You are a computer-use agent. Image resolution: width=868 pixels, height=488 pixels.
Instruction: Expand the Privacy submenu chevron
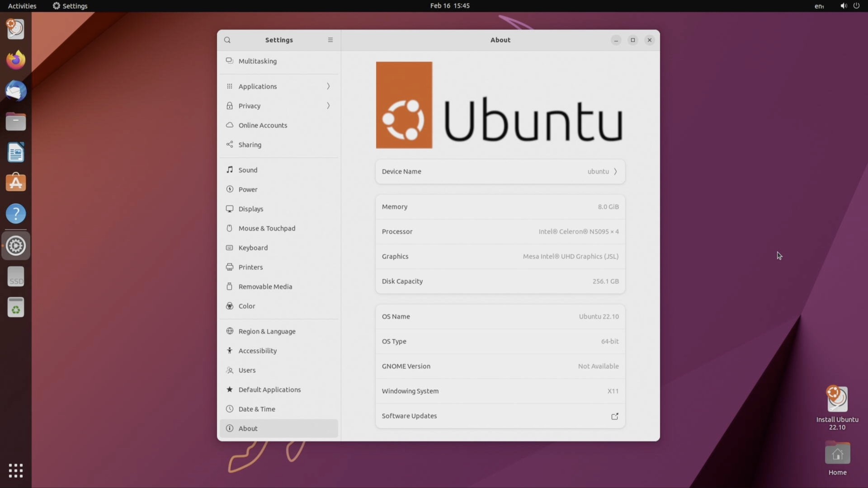[x=328, y=106]
